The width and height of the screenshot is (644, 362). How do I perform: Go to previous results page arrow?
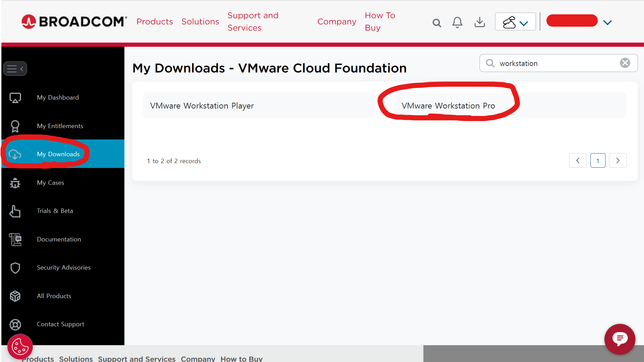578,160
